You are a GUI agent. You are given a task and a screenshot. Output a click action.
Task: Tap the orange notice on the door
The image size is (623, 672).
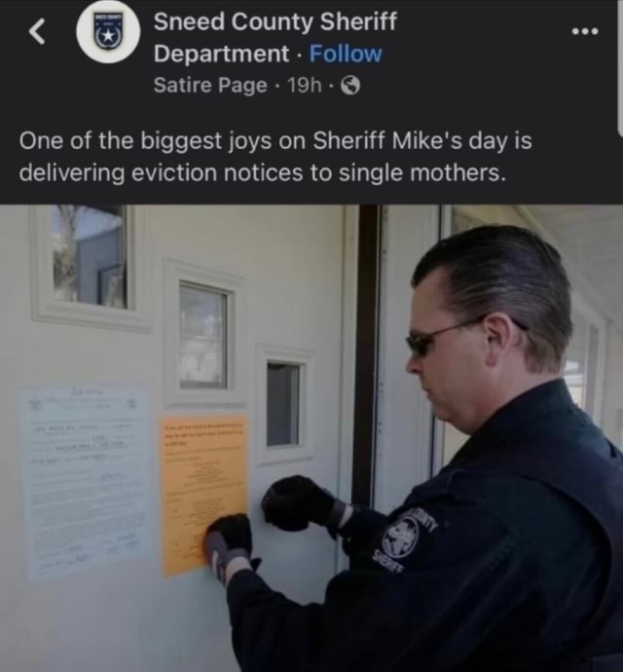coord(204,495)
